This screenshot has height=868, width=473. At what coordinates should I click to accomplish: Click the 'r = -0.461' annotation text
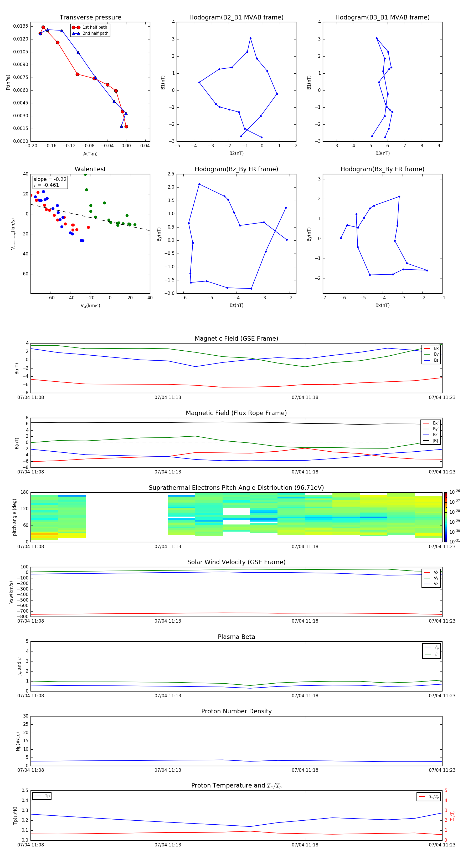[47, 185]
